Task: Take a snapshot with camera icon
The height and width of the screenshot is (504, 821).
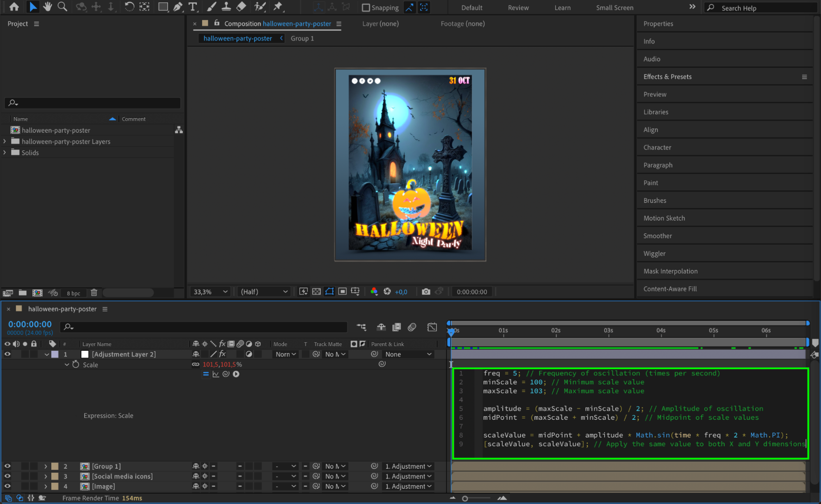Action: tap(426, 292)
